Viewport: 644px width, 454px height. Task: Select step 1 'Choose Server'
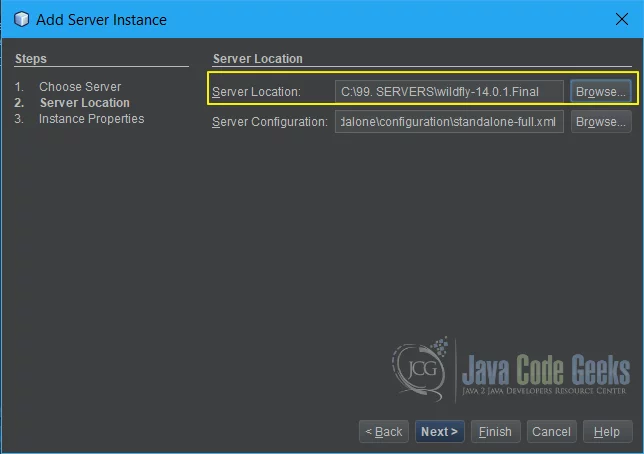coord(80,87)
